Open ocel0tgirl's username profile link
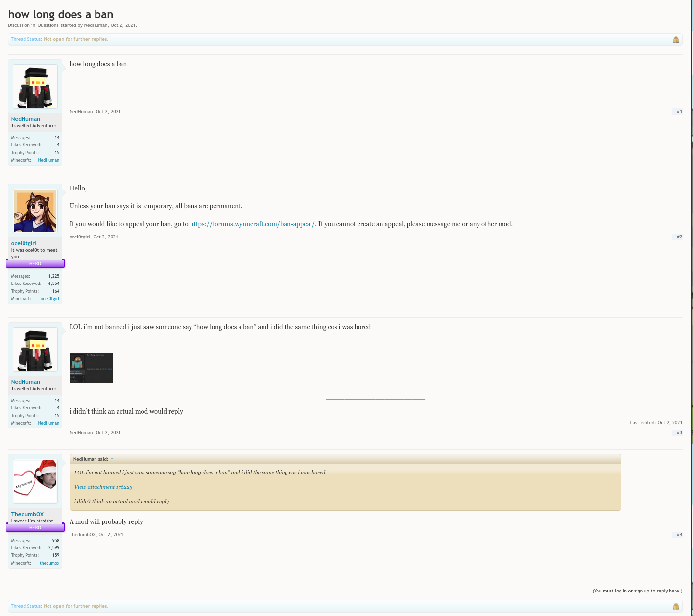The height and width of the screenshot is (616, 693). pos(24,243)
